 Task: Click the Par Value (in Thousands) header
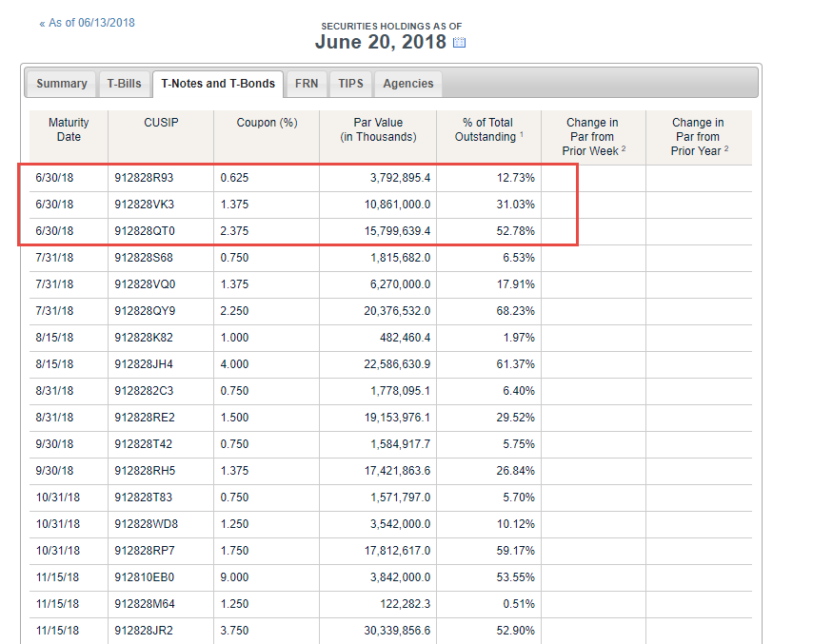pyautogui.click(x=378, y=129)
